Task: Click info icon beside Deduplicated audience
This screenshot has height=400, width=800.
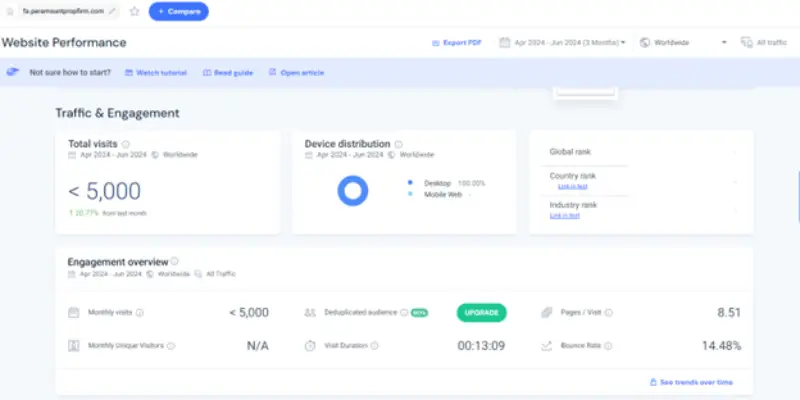Action: coord(404,313)
